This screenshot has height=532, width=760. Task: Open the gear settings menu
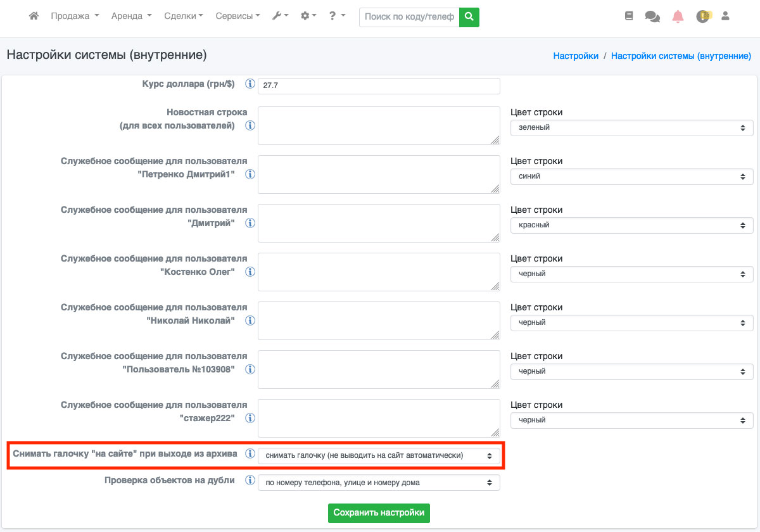pyautogui.click(x=308, y=16)
